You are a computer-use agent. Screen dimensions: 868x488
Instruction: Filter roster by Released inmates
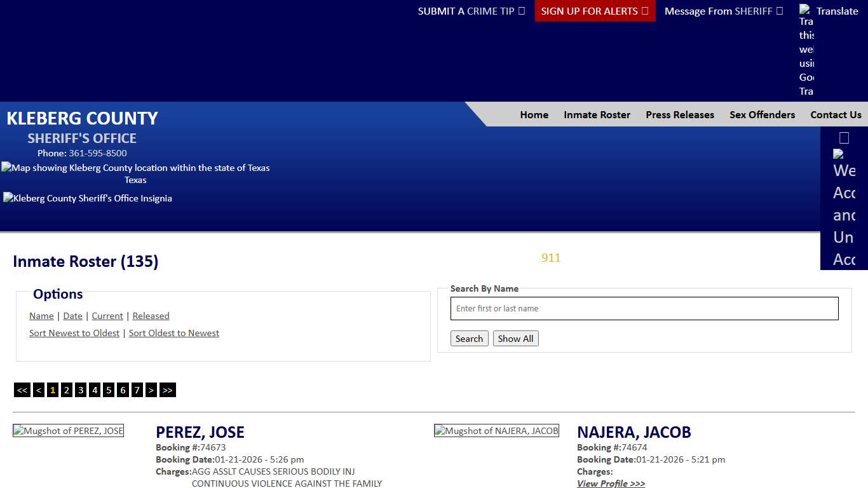(151, 316)
